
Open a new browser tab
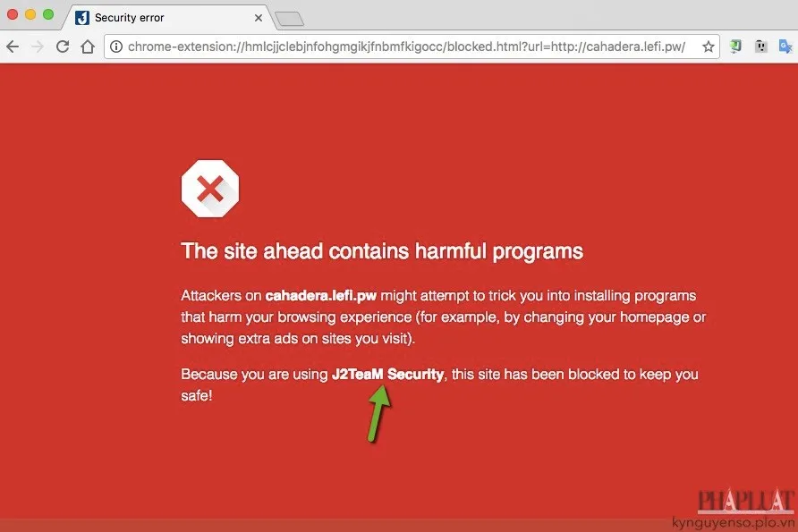(290, 20)
